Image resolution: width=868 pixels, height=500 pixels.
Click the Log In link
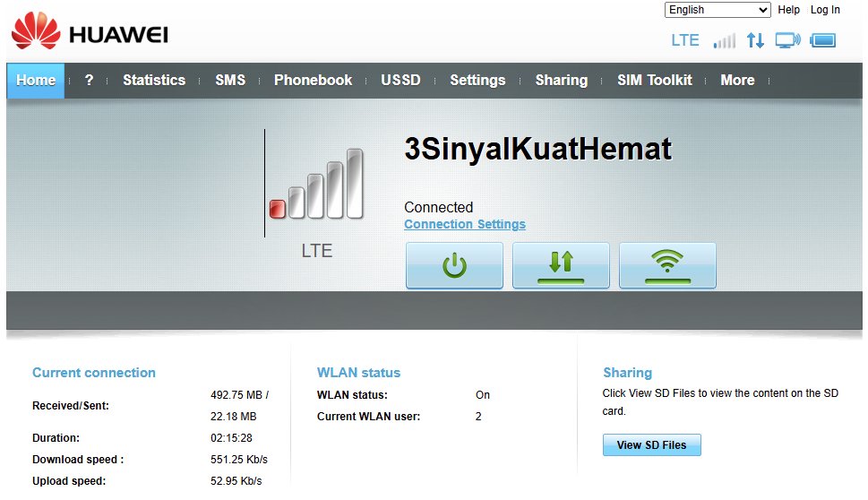coord(825,10)
